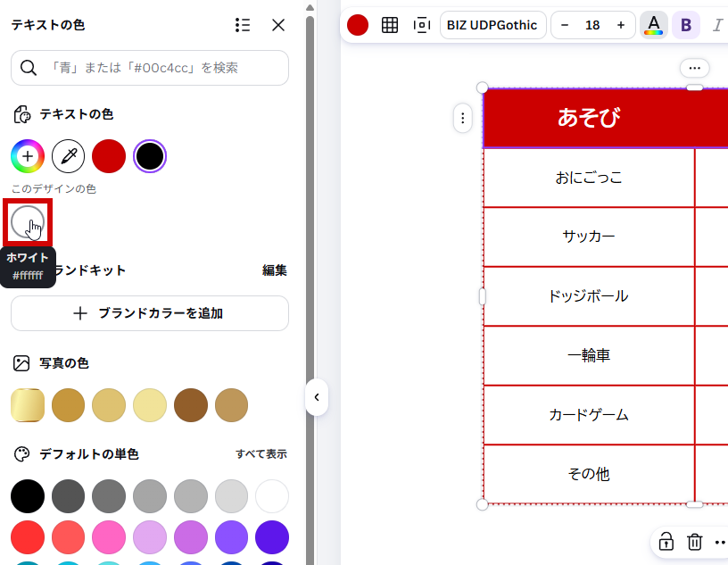Screen dimensions: 728x565
Task: Select the カードゲーム table cell
Action: [589, 415]
